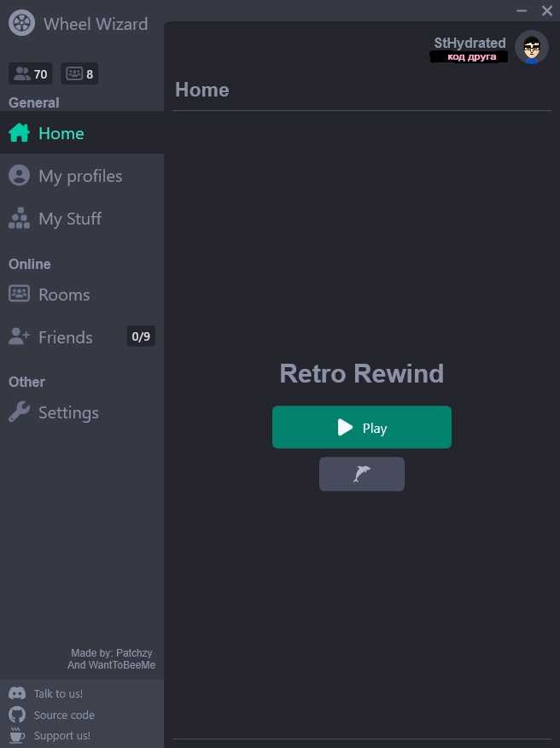Open the Friends list
Screen dimensions: 560x748
pyautogui.click(x=65, y=337)
